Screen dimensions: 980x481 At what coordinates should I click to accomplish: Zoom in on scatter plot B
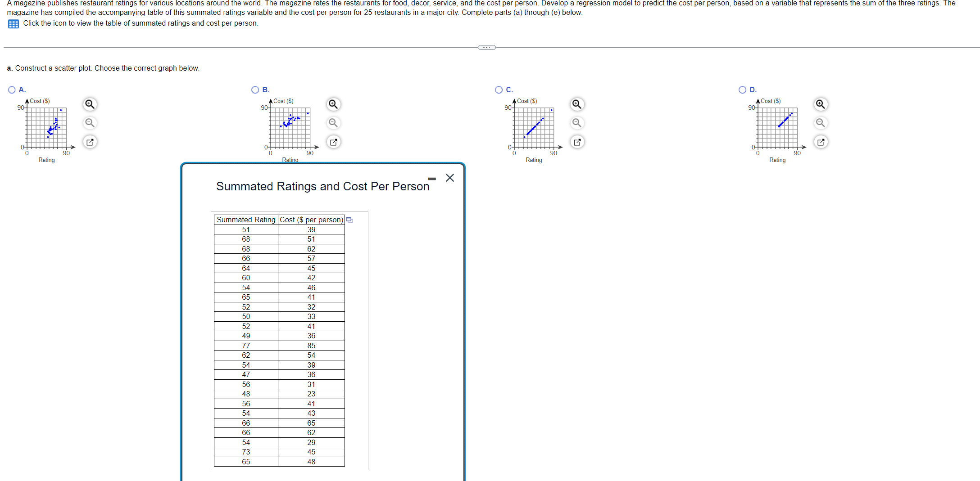click(333, 104)
